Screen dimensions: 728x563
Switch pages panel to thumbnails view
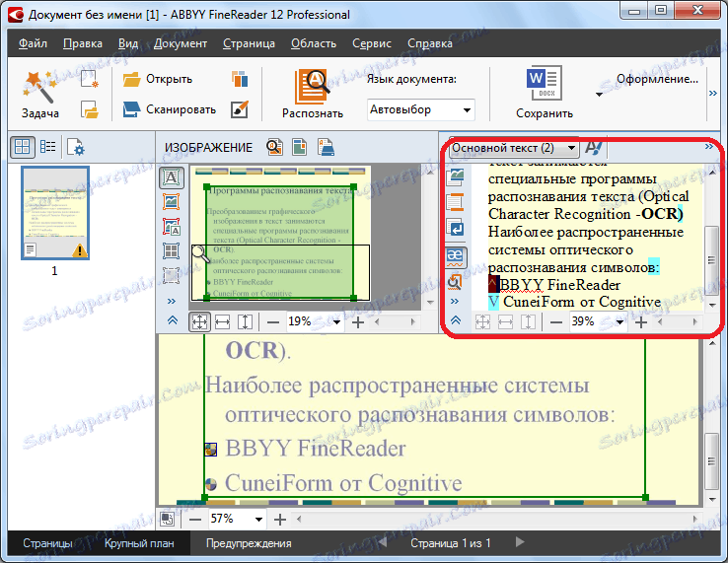[x=22, y=148]
